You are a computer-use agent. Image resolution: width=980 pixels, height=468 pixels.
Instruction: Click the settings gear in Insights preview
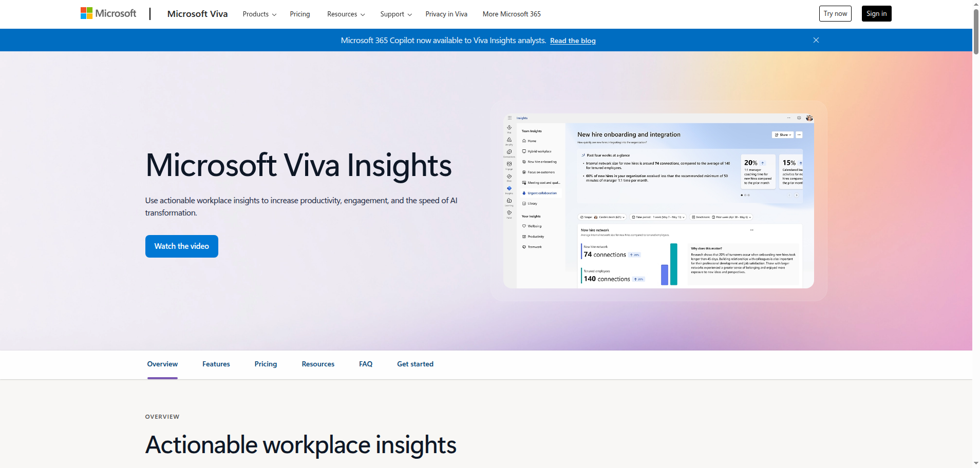click(x=799, y=118)
